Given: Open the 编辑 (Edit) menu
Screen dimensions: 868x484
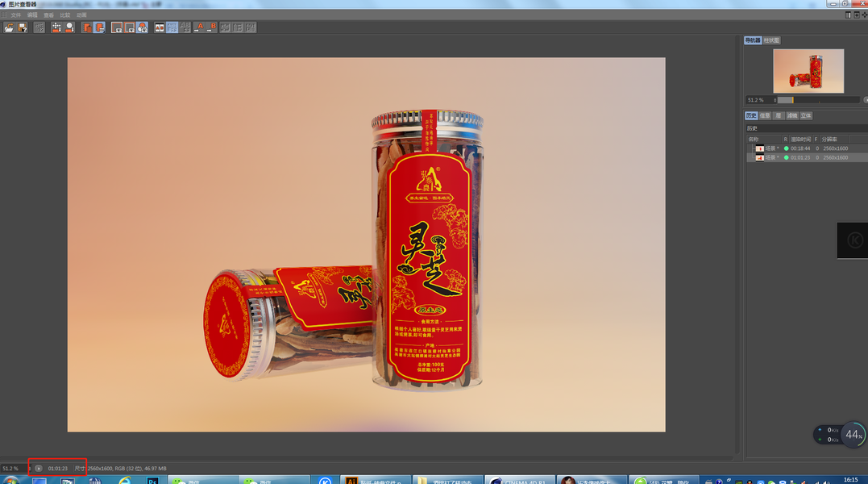Looking at the screenshot, I should pos(33,15).
